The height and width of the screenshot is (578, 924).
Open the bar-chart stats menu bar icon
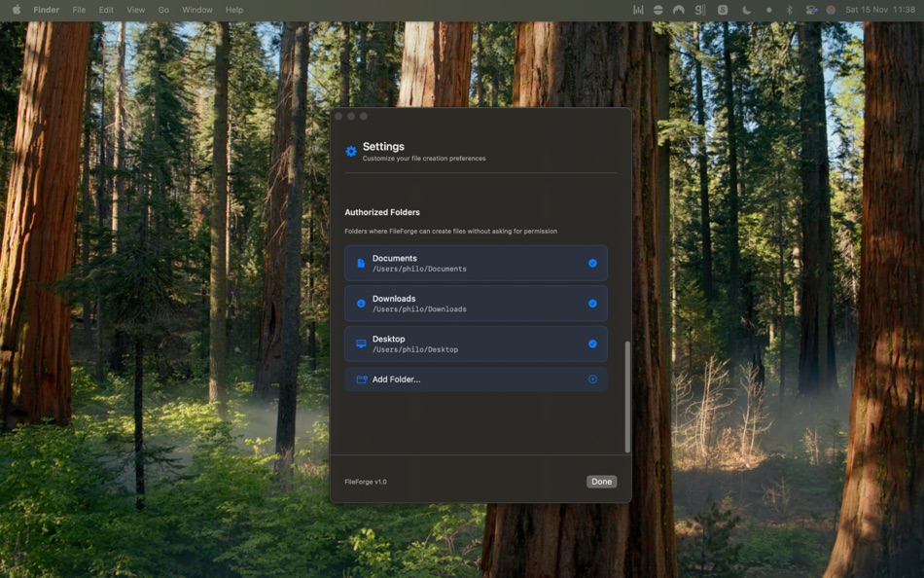[638, 9]
